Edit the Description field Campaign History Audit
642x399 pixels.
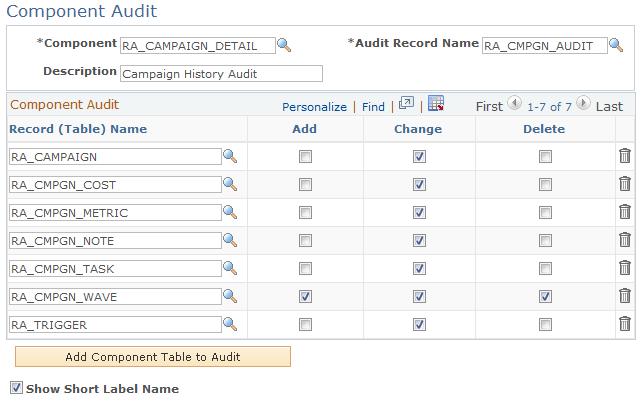[x=221, y=74]
